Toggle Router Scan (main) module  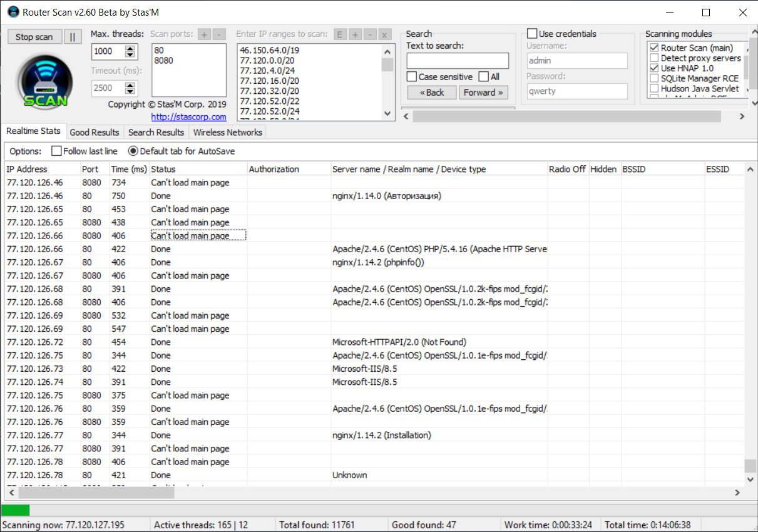tap(655, 48)
